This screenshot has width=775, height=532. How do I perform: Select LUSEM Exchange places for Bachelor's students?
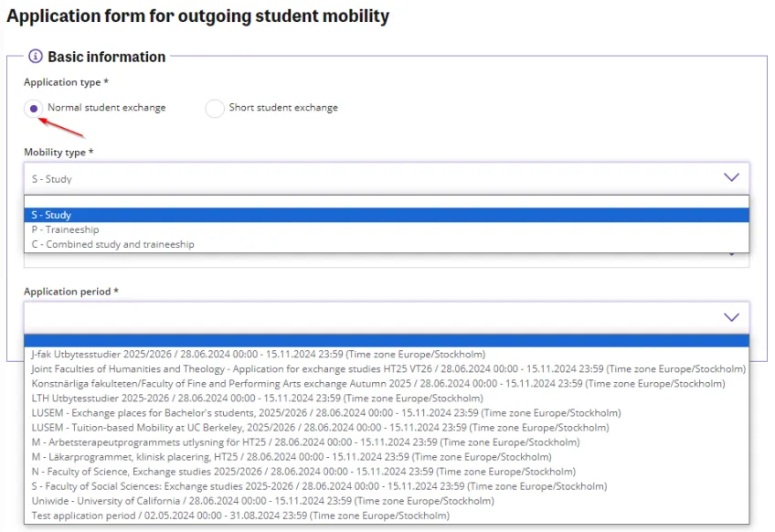[274, 412]
